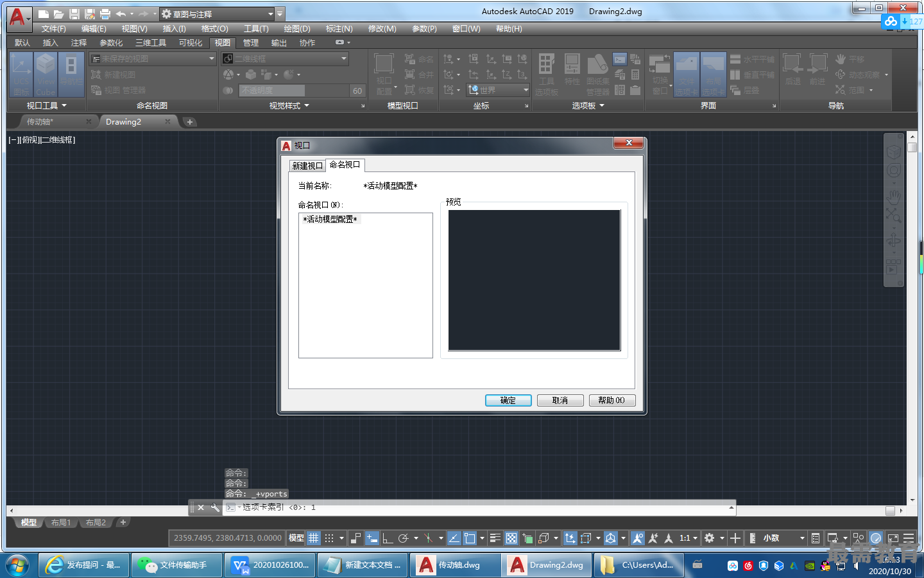The width and height of the screenshot is (924, 578).
Task: Click the Navigation Bar ribbon button
Action: (x=71, y=74)
